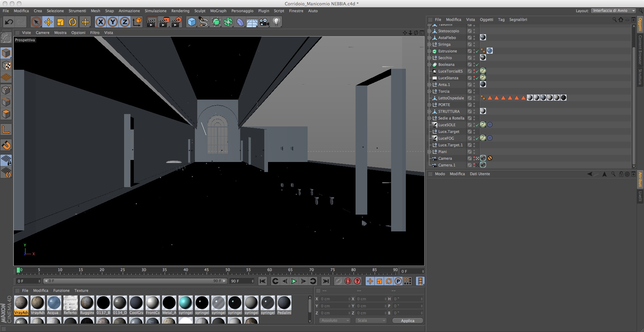Expand the AstaFlebo object
Viewport: 644px width, 332px height.
click(429, 38)
